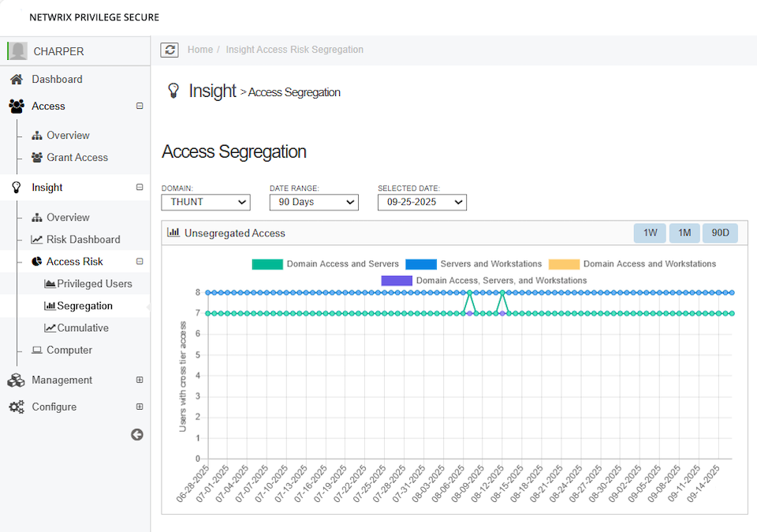Viewport: 757px width, 532px height.
Task: Open the DATE RANGE dropdown showing 90 Days
Action: coord(314,203)
